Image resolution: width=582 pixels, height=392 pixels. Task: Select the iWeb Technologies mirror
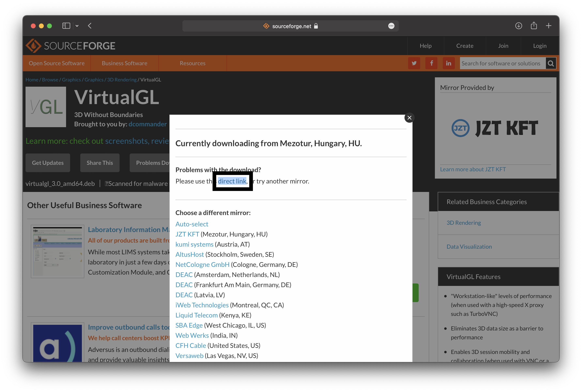pyautogui.click(x=202, y=305)
